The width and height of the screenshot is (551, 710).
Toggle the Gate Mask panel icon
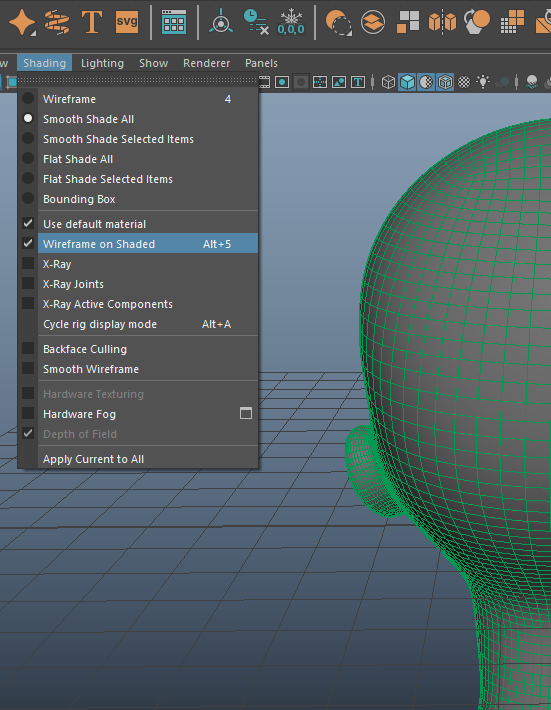coord(301,82)
